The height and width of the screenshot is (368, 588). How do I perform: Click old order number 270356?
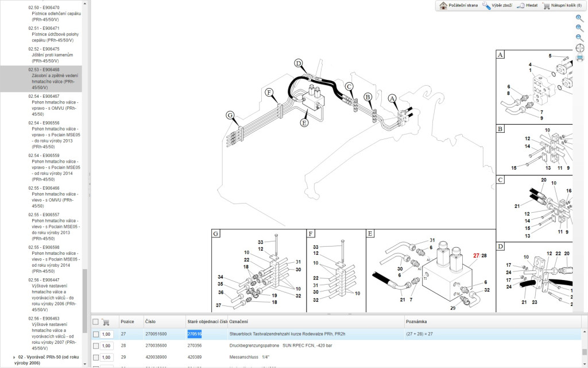click(x=194, y=346)
